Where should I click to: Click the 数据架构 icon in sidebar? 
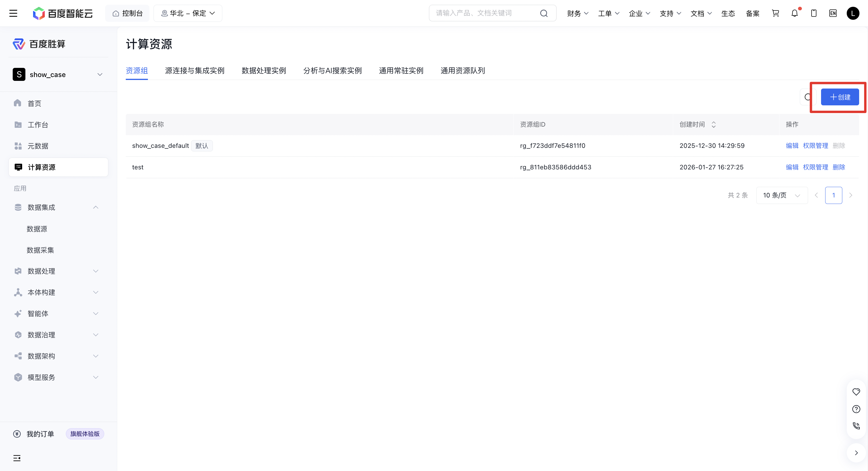(x=18, y=356)
